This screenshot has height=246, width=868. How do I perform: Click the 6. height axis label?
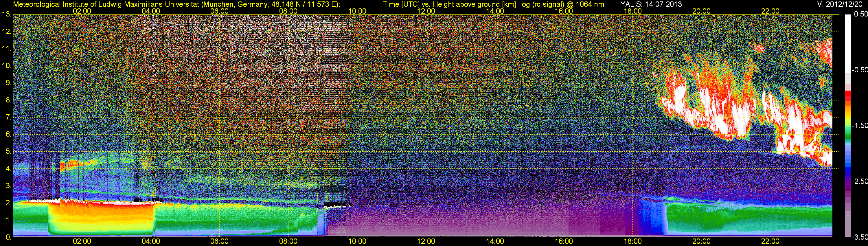(x=8, y=134)
